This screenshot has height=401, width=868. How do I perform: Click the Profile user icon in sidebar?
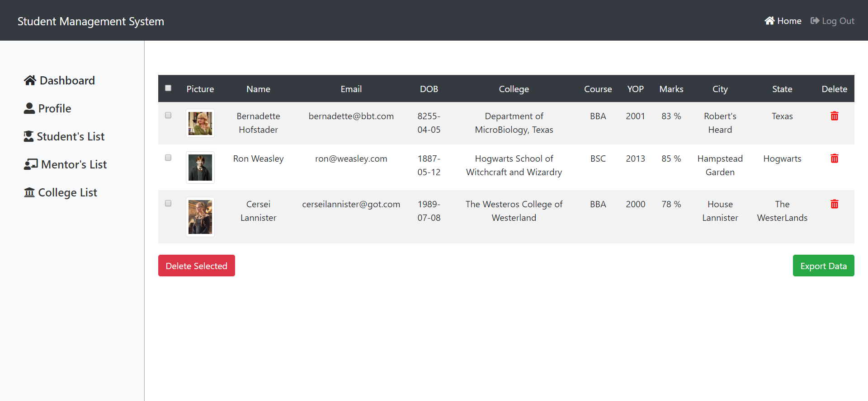coord(29,108)
